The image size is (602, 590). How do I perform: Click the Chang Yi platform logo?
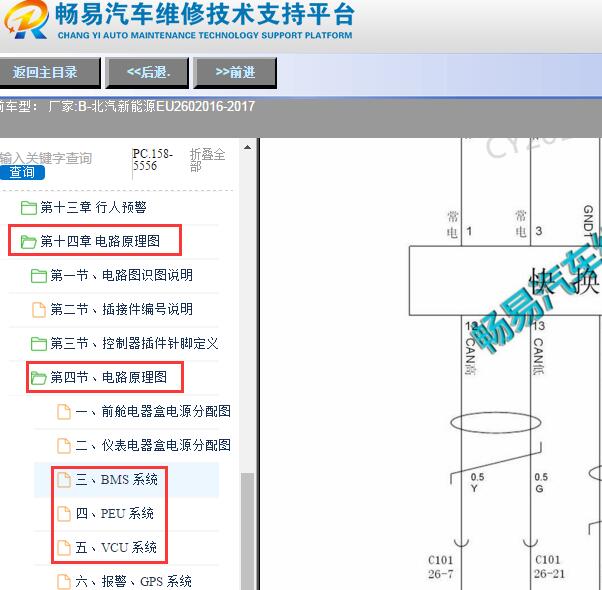click(26, 20)
